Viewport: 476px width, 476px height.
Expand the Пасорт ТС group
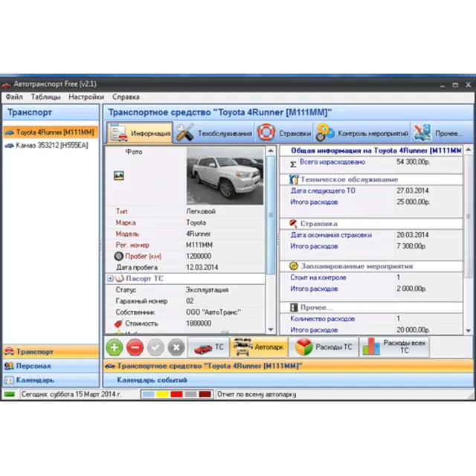(110, 278)
